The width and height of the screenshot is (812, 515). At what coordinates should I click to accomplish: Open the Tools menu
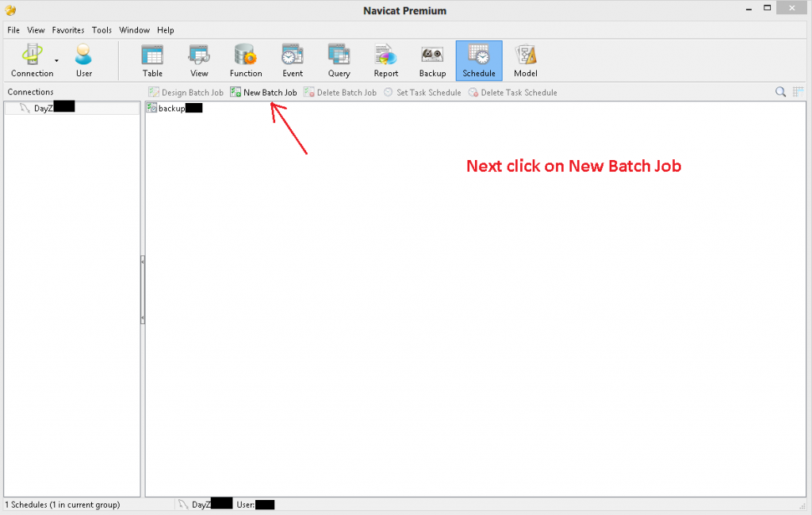(x=101, y=30)
